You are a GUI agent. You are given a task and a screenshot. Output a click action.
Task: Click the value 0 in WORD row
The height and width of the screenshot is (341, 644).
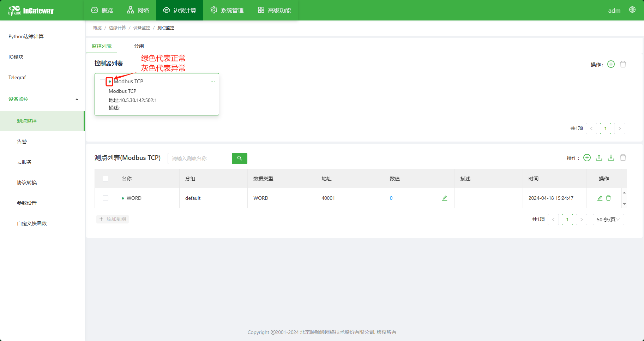pos(391,198)
